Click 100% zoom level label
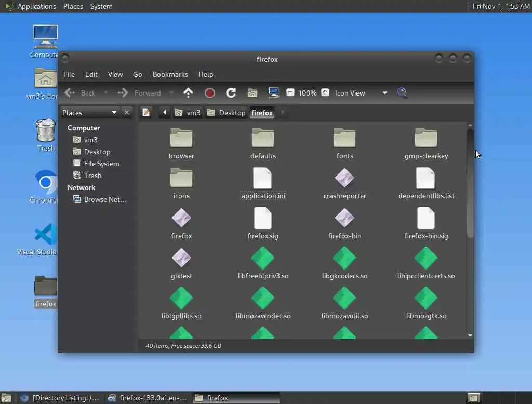The image size is (532, 404). pos(308,93)
